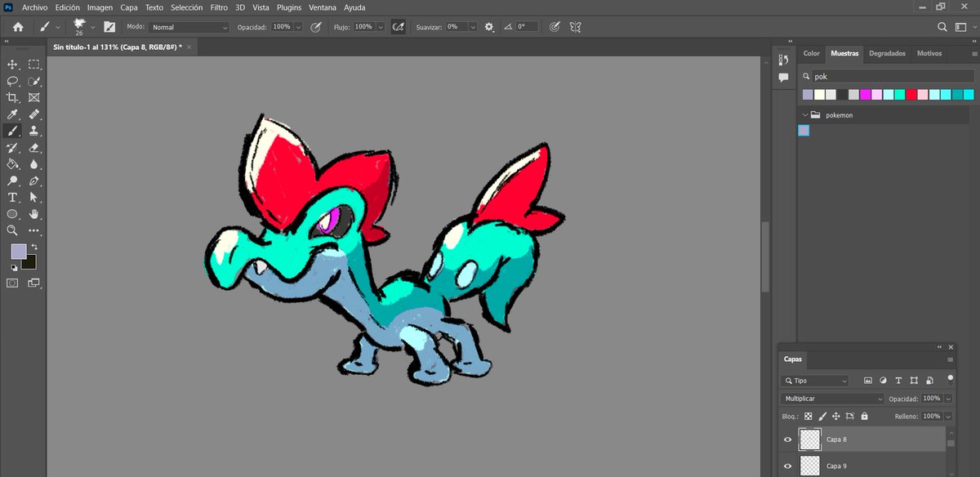Select the Hand tool
Screen dimensions: 980x477
pyautogui.click(x=34, y=214)
